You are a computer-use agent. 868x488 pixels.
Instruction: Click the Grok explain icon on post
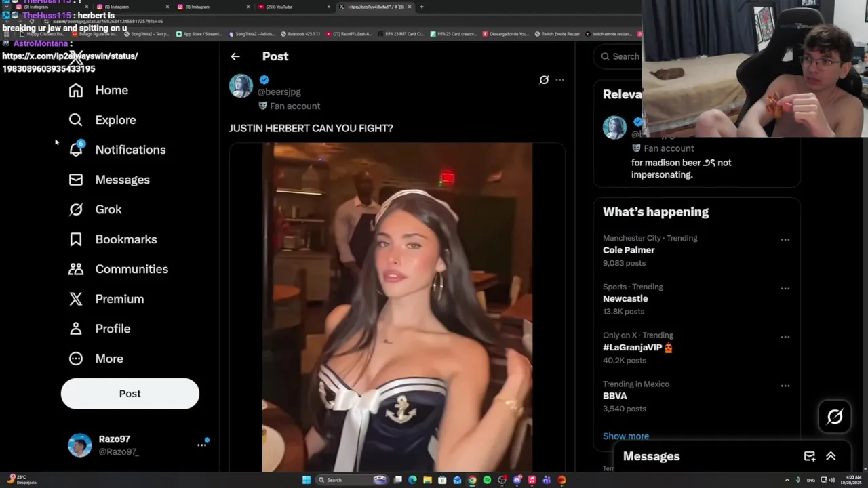544,80
